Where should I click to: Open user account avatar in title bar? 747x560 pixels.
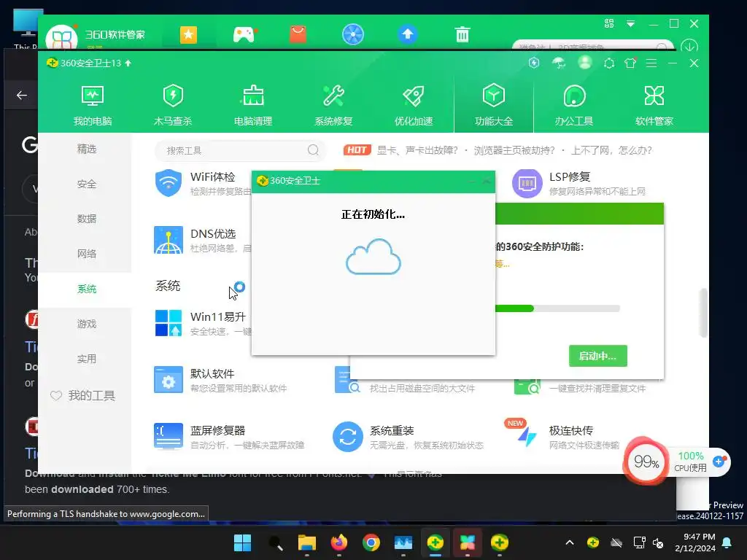click(x=584, y=63)
